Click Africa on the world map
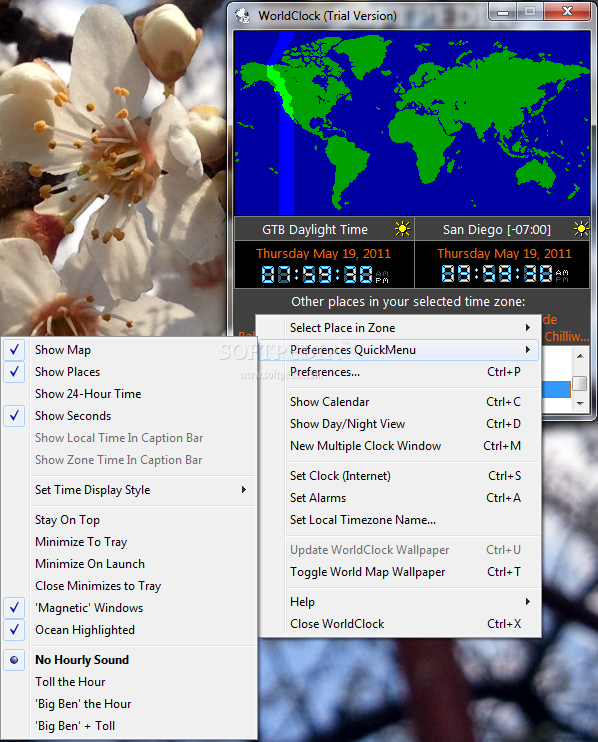 (421, 142)
